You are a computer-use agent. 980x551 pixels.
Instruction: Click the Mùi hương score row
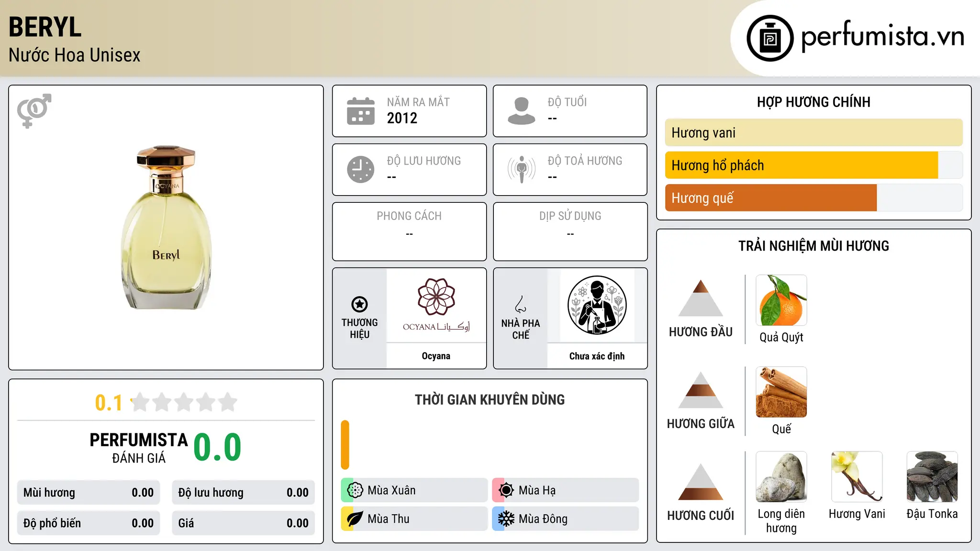point(89,493)
